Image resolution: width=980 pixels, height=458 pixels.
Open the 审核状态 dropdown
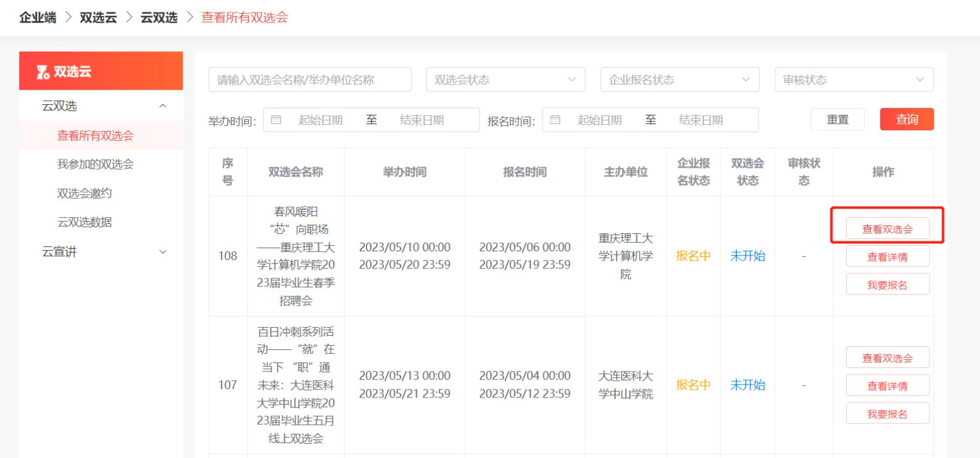(x=853, y=80)
